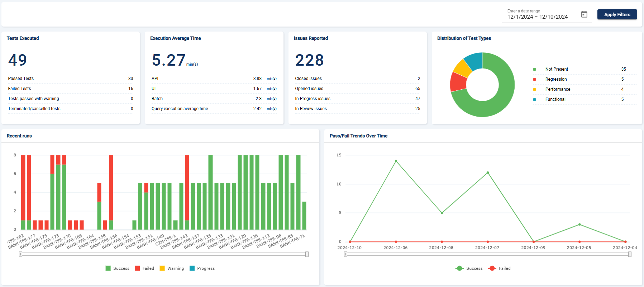
Task: Click the Apply Filters button
Action: [x=617, y=15]
